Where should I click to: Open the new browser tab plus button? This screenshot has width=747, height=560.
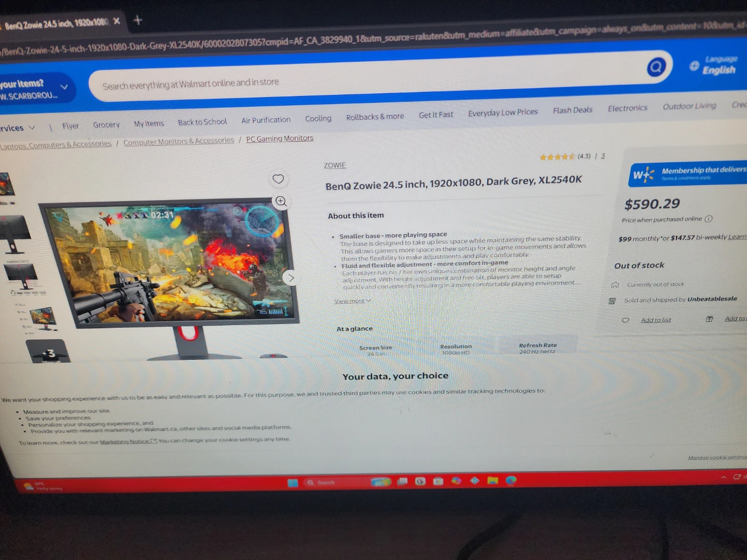(137, 20)
